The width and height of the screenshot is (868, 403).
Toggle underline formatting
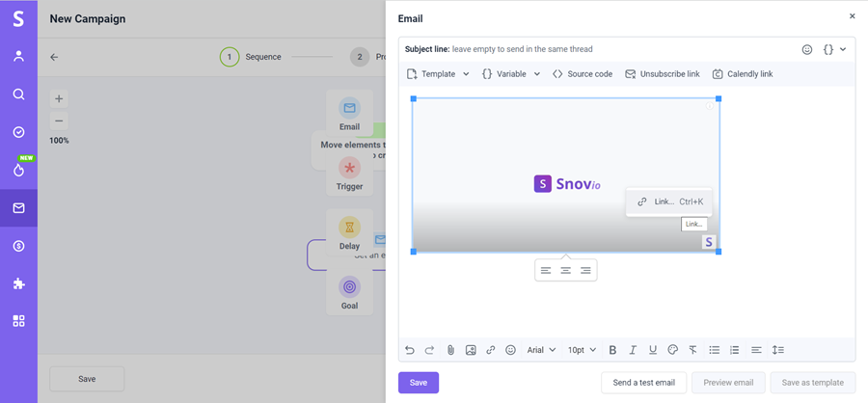click(653, 350)
